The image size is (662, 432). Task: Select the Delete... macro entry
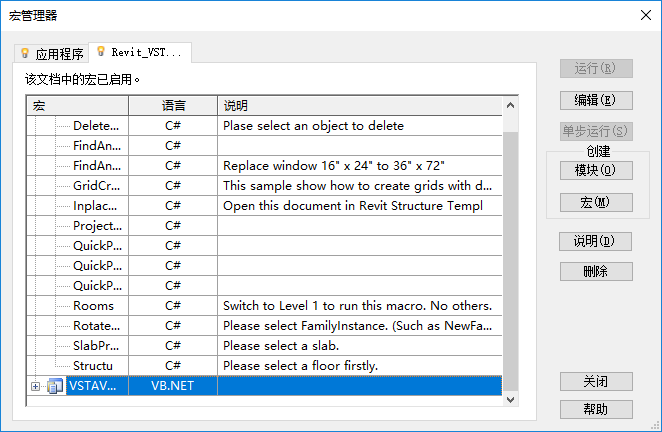[96, 126]
